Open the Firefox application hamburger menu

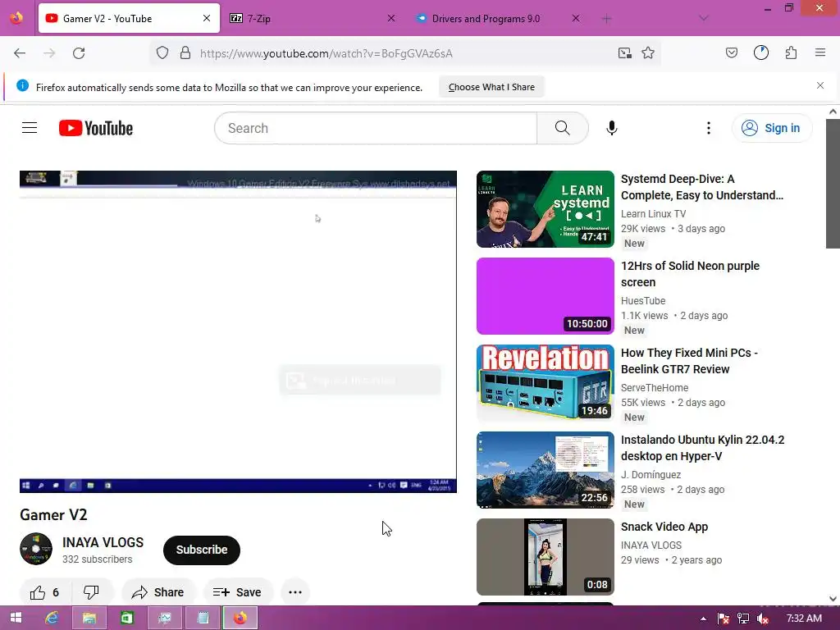(820, 52)
